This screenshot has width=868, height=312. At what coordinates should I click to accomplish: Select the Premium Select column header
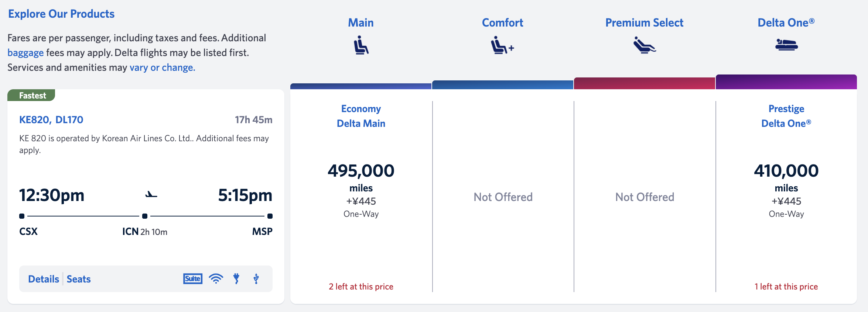(x=644, y=23)
